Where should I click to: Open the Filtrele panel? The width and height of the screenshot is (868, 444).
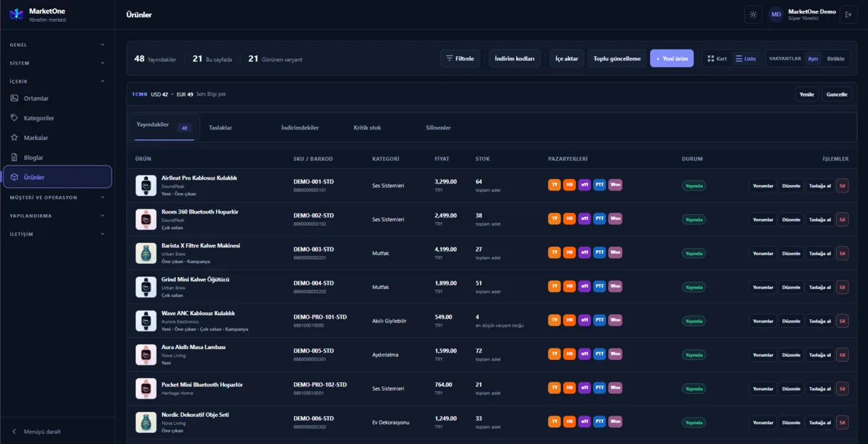(x=460, y=59)
